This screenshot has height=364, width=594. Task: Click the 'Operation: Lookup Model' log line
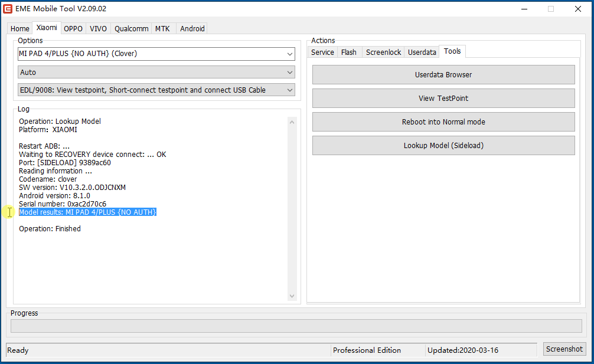coord(60,122)
